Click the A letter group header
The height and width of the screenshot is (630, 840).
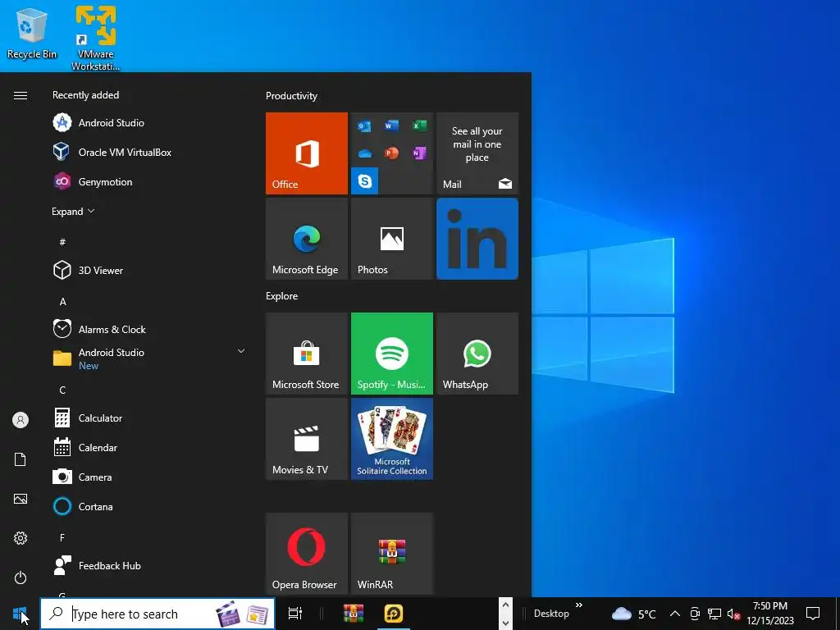click(62, 302)
